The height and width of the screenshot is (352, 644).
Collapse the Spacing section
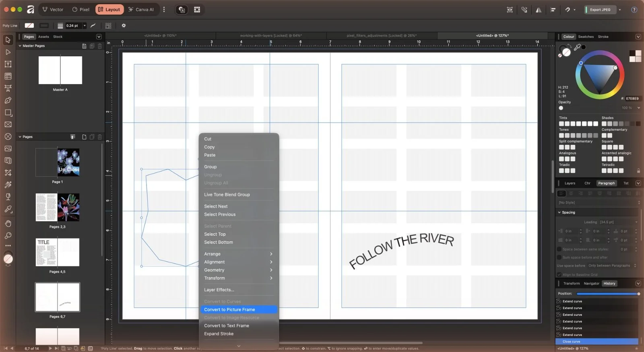(559, 212)
